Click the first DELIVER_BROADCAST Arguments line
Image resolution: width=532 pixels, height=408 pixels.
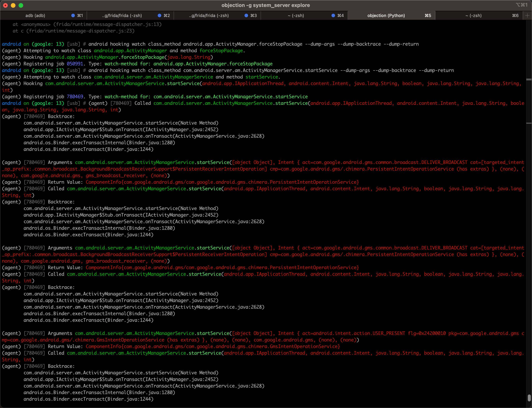point(263,169)
